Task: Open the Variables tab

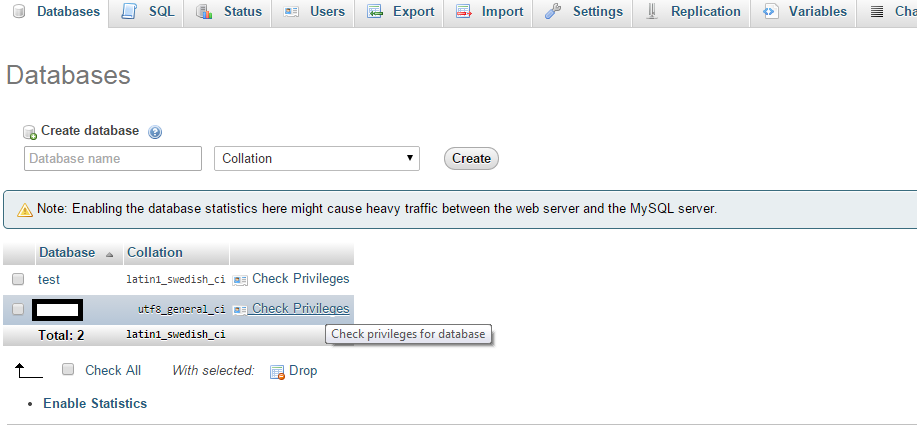Action: [803, 12]
